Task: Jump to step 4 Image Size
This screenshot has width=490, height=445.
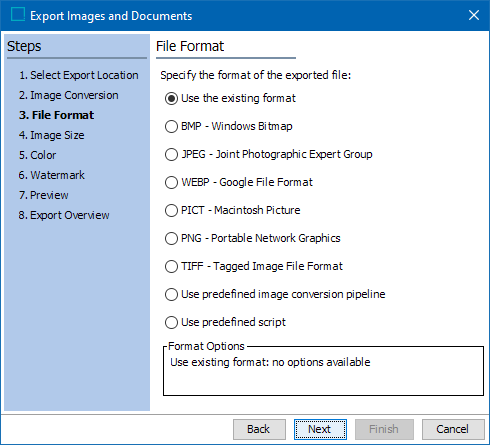Action: pos(52,135)
